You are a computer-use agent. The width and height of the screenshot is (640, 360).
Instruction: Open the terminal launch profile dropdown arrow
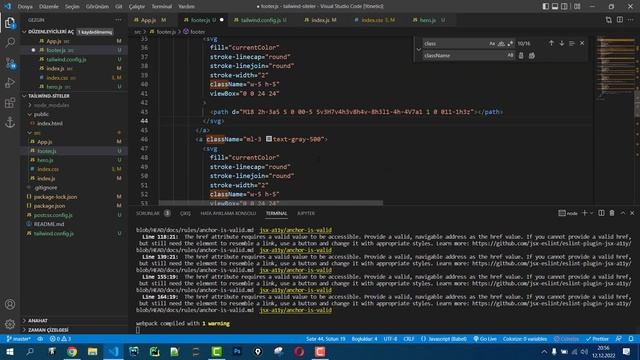[x=591, y=213]
